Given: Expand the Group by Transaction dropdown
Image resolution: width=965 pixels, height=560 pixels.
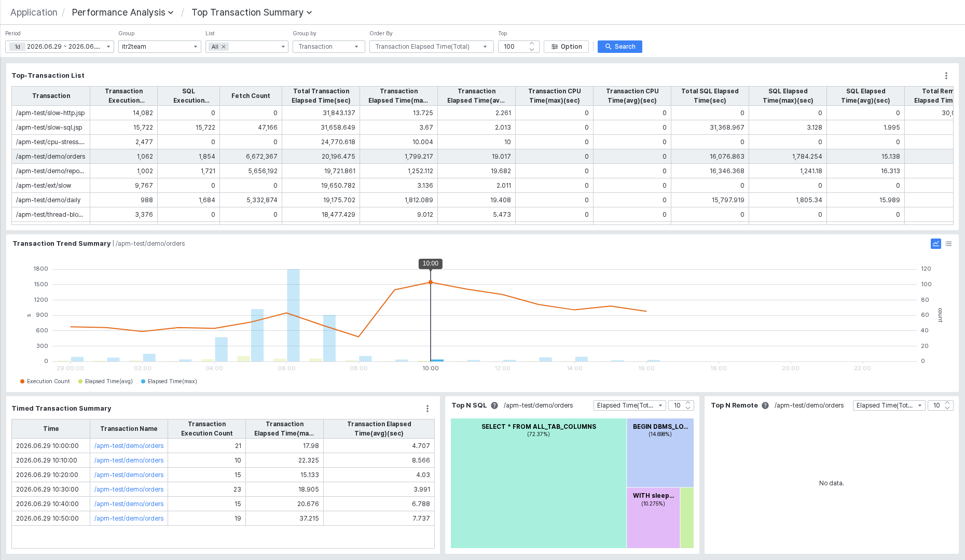Looking at the screenshot, I should tap(329, 47).
